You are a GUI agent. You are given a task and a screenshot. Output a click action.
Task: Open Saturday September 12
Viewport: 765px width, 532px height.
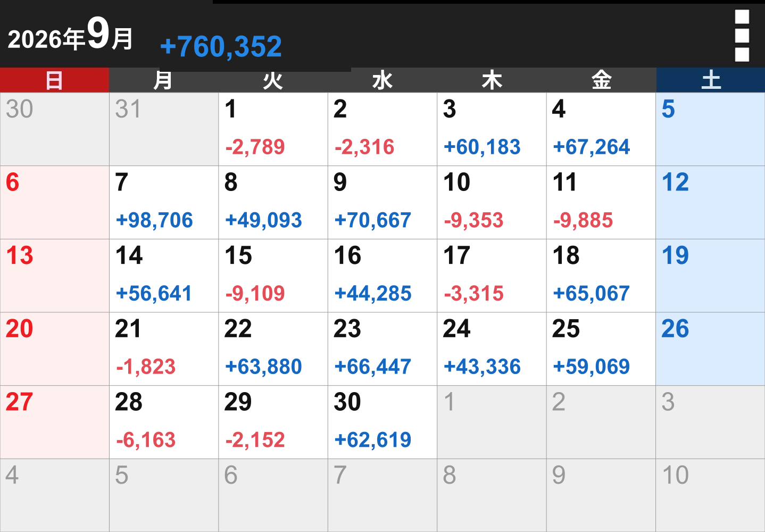[x=711, y=203]
